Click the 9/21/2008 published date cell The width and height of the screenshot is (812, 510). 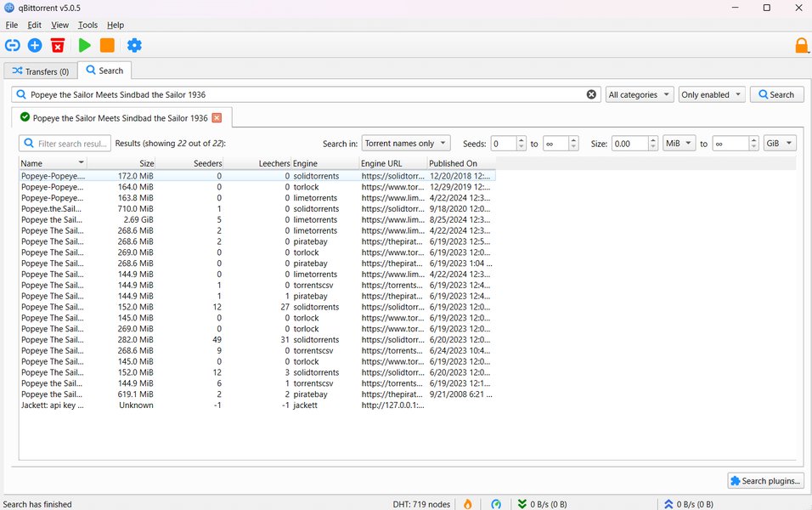[x=461, y=394]
